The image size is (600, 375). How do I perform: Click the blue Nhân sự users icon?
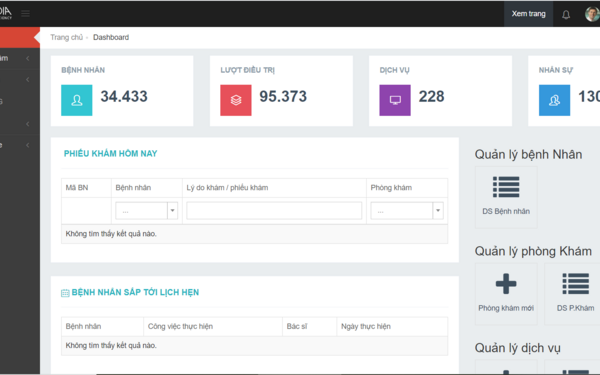[554, 100]
